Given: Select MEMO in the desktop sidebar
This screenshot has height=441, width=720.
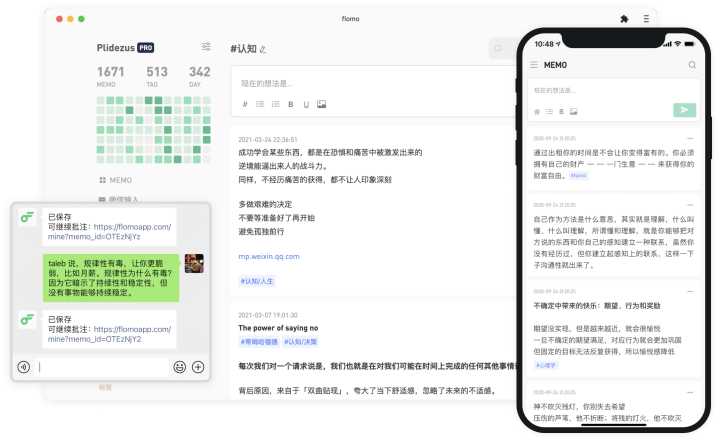Looking at the screenshot, I should [x=116, y=180].
